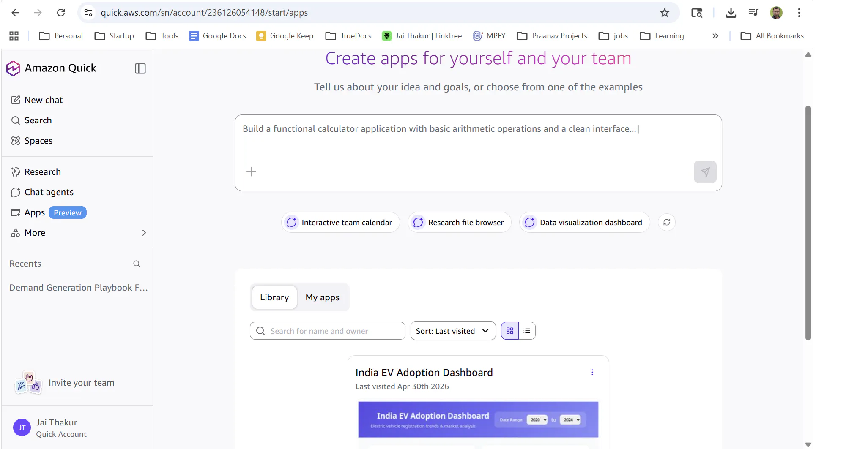Open the Sort: Last visited dropdown
868x449 pixels.
[453, 331]
